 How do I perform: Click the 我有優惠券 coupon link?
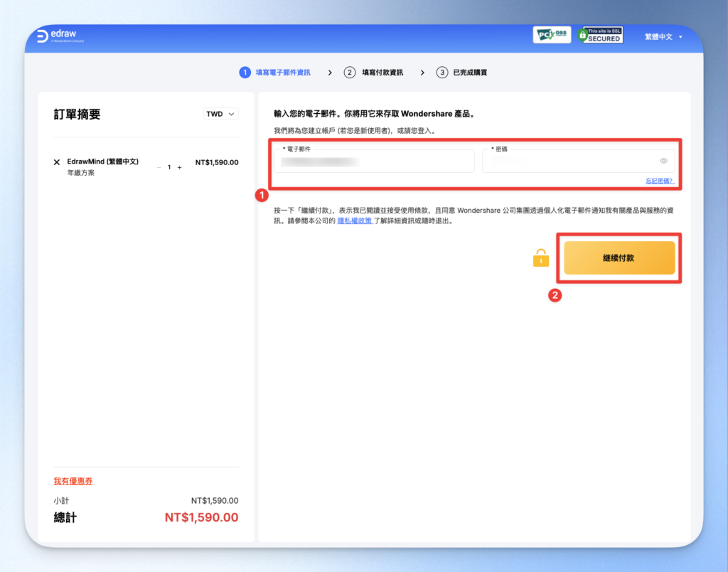[x=73, y=481]
